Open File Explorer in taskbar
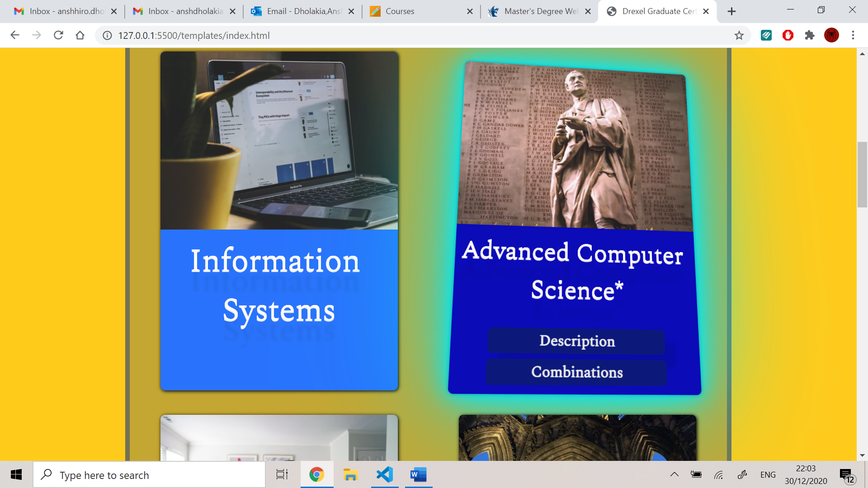The height and width of the screenshot is (488, 868). pyautogui.click(x=350, y=474)
